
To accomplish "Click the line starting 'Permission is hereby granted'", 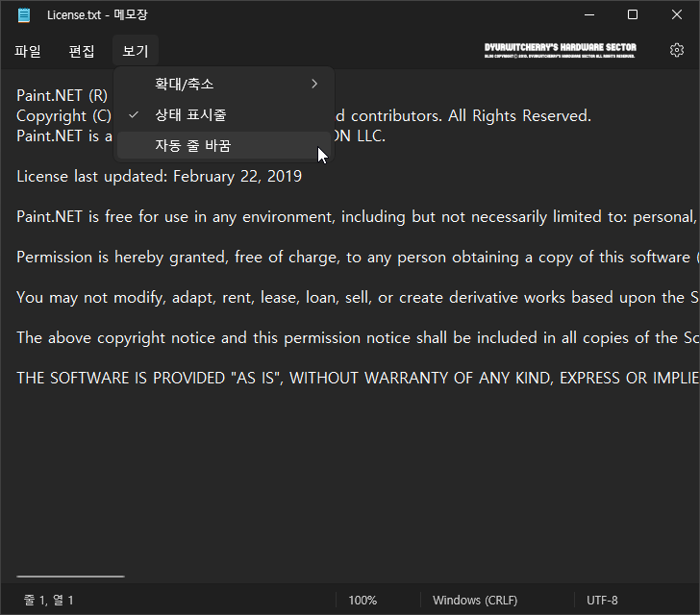I will 358,258.
